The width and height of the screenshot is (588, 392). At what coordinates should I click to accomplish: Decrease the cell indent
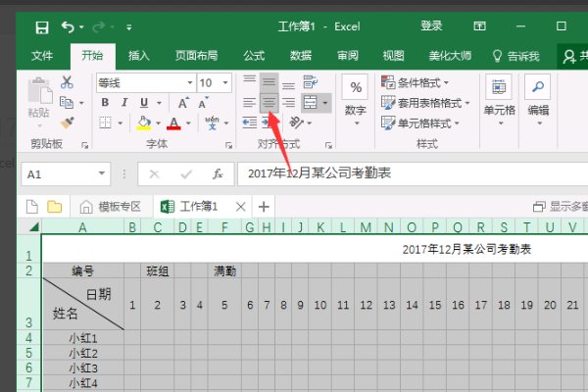[x=249, y=122]
